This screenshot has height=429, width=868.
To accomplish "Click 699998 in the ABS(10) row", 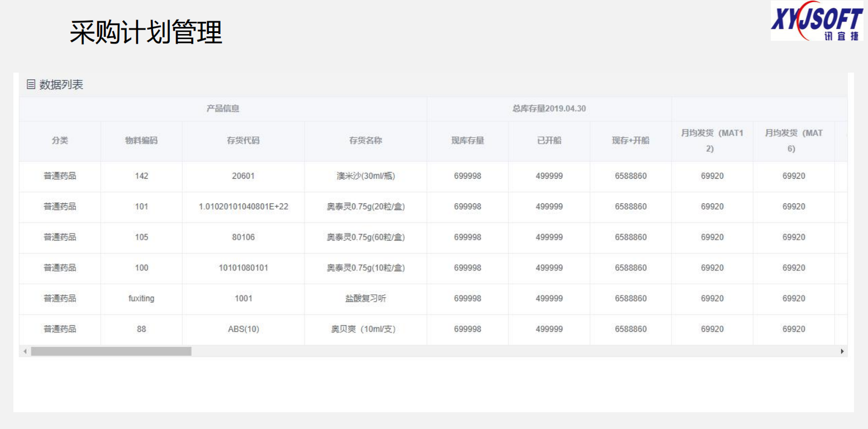I will pyautogui.click(x=468, y=330).
